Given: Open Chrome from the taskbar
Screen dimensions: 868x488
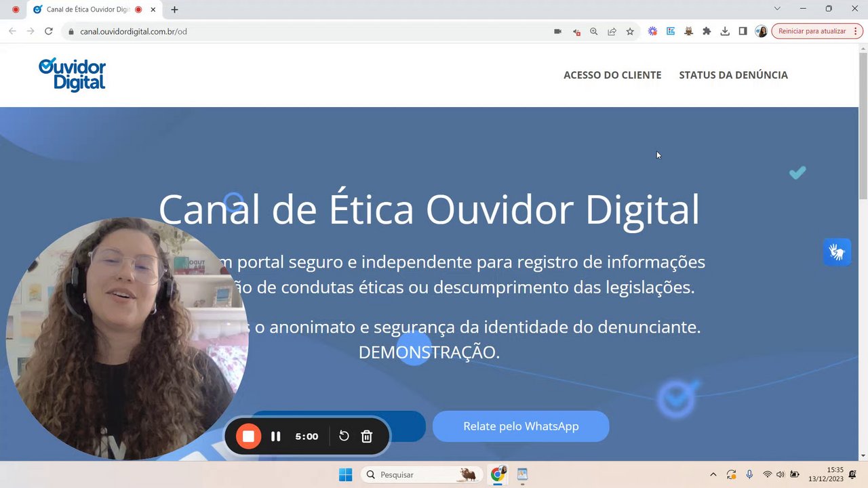Looking at the screenshot, I should click(x=498, y=474).
